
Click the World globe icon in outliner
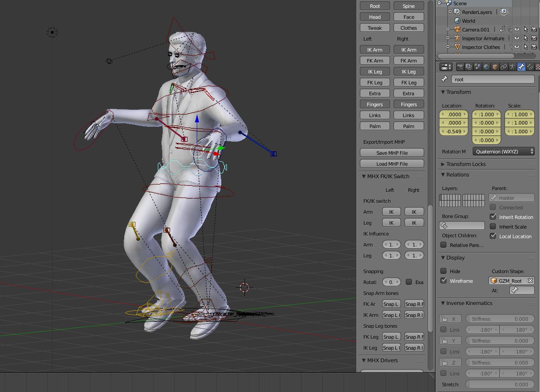tap(457, 21)
